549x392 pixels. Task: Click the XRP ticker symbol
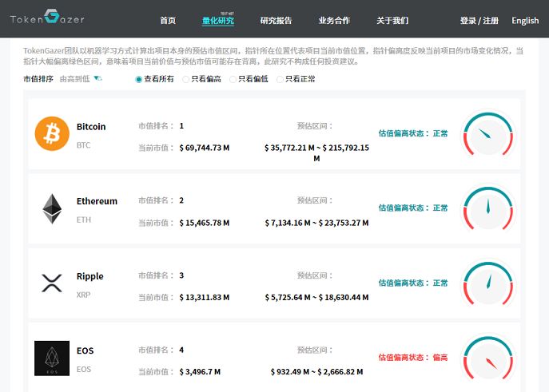pyautogui.click(x=83, y=295)
